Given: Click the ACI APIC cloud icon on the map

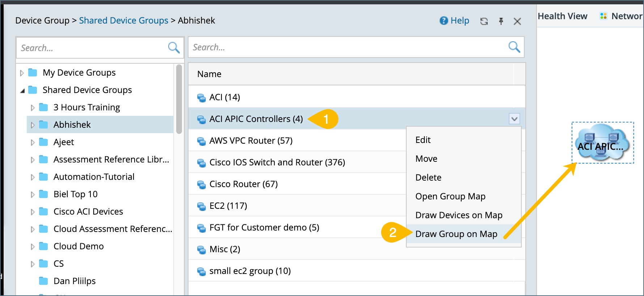Looking at the screenshot, I should [602, 143].
